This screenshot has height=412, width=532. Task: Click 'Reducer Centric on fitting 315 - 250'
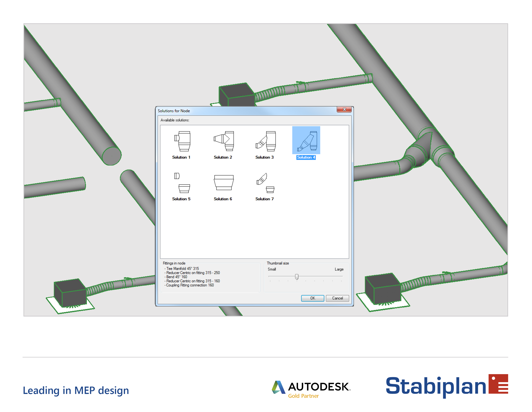point(193,273)
